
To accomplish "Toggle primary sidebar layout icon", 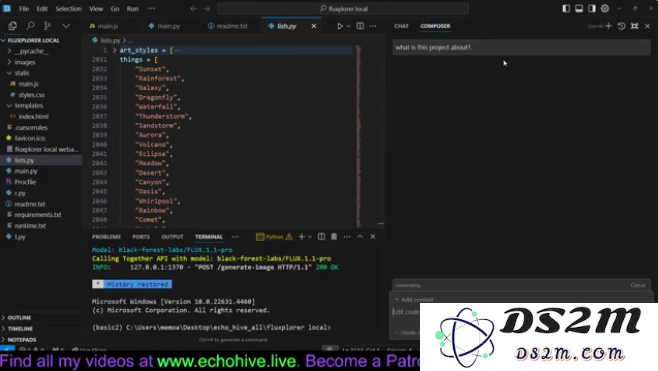I will tap(566, 8).
